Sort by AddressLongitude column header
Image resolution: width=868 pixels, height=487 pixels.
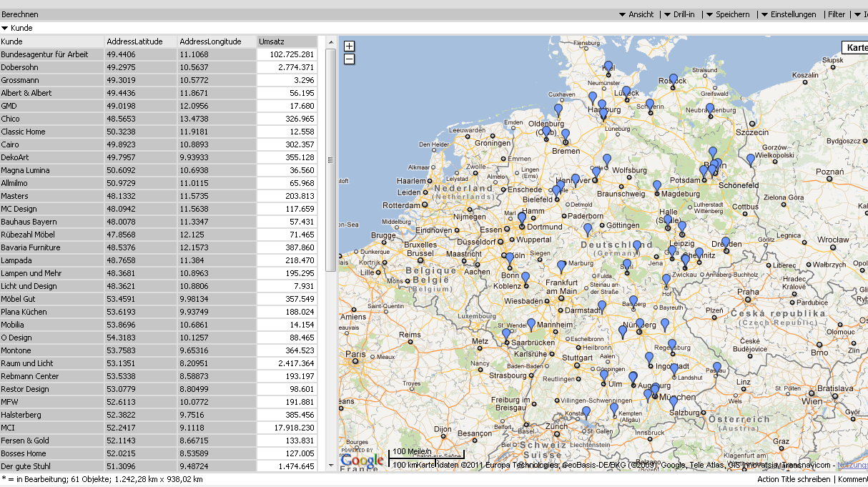click(x=217, y=41)
